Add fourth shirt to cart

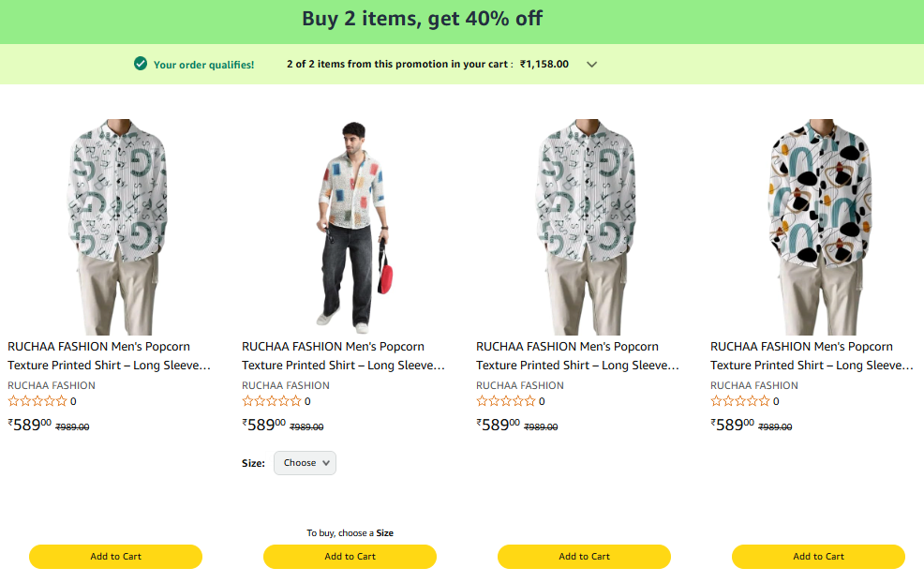point(818,557)
